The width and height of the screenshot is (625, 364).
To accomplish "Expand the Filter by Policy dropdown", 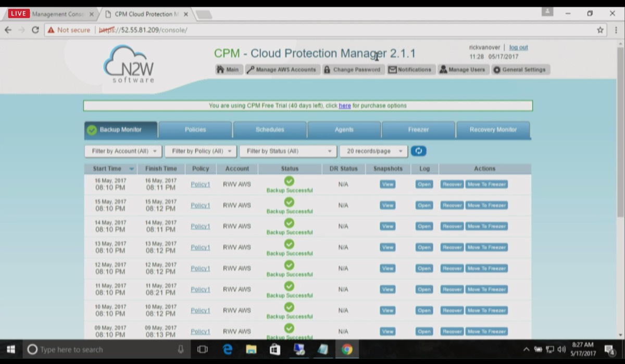I will (x=201, y=151).
